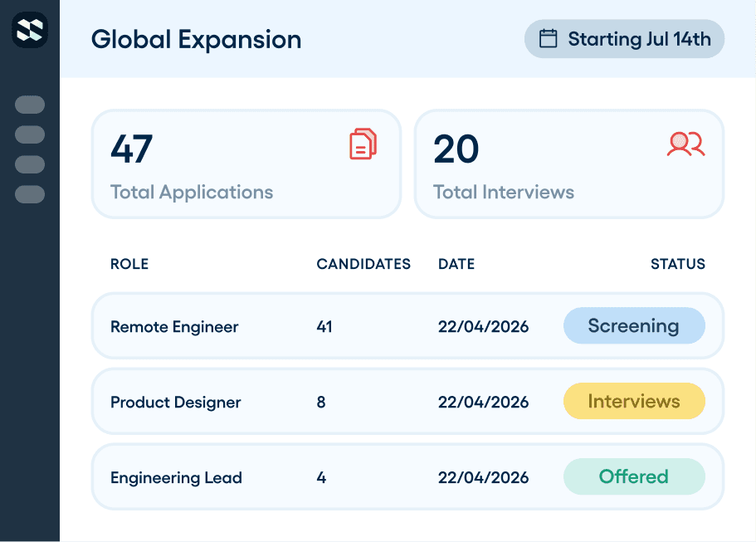Click the DATE column header
This screenshot has width=756, height=542.
point(456,264)
